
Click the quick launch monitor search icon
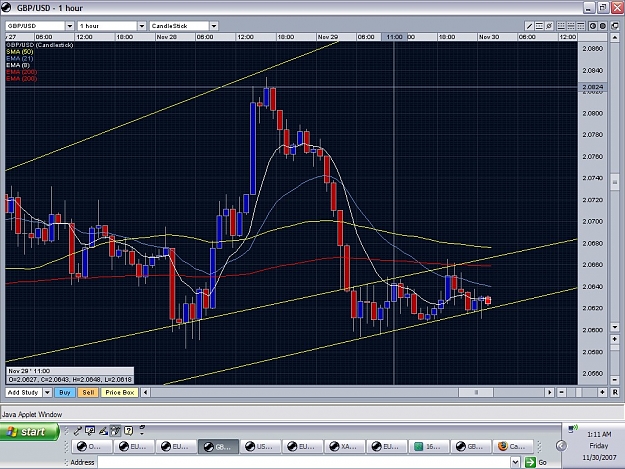90,431
